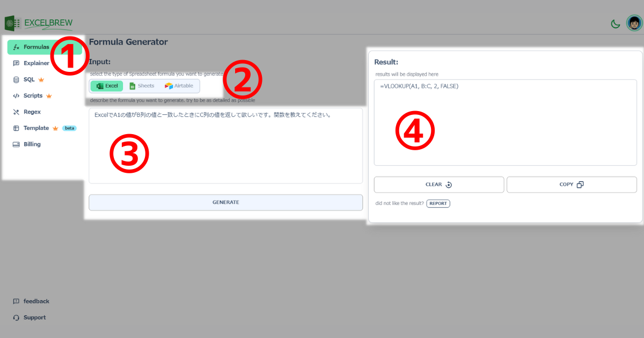Click the ExcelBrew logo
Image resolution: width=644 pixels, height=338 pixels.
tap(39, 23)
